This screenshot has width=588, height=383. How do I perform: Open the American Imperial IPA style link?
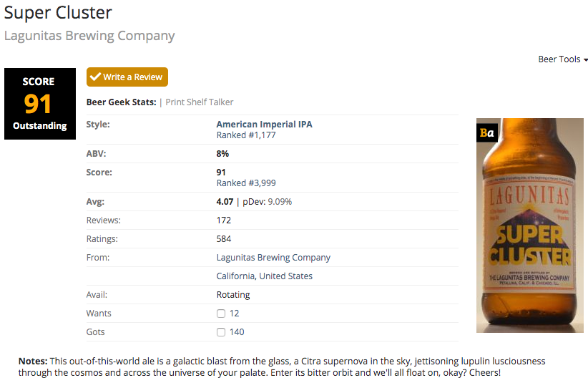(x=264, y=124)
